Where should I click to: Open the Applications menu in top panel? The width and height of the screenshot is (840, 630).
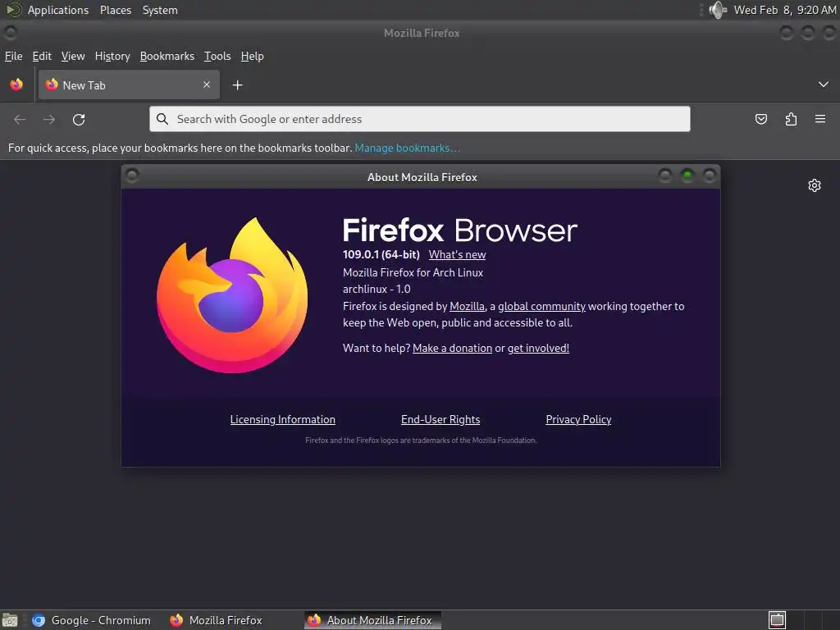(x=58, y=10)
